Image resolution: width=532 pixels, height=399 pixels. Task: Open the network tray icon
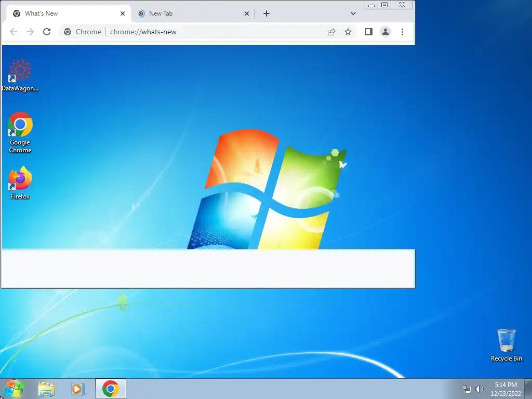467,389
